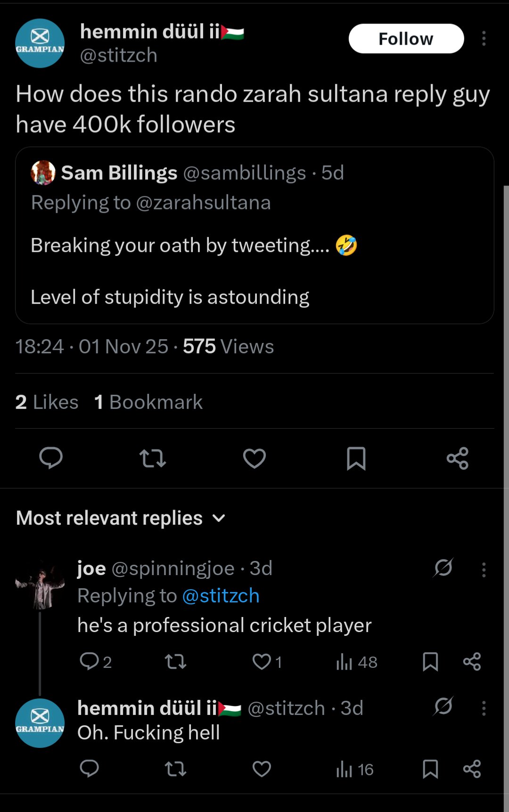Open more options on 'Oh. Fucking hell' reply
The height and width of the screenshot is (812, 509).
click(x=484, y=708)
